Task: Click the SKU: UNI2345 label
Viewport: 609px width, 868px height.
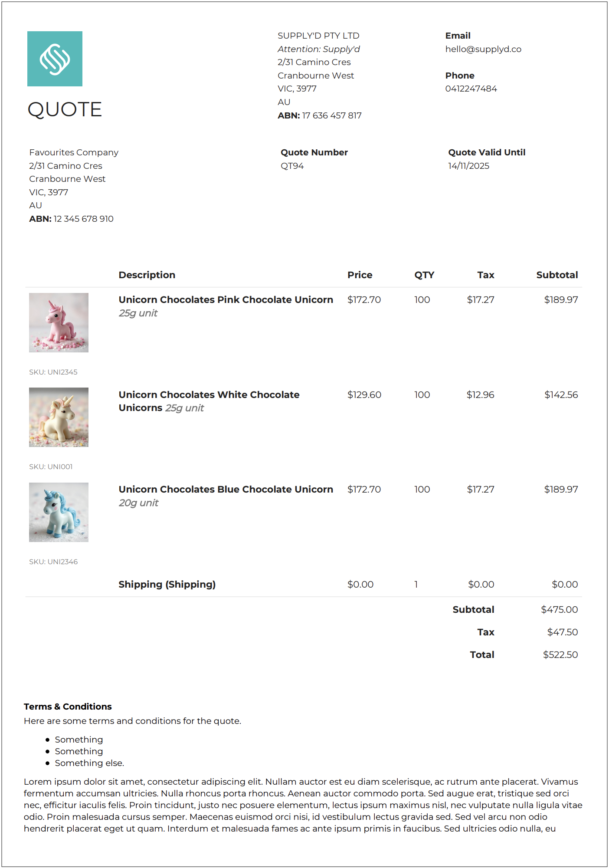Action: click(53, 372)
